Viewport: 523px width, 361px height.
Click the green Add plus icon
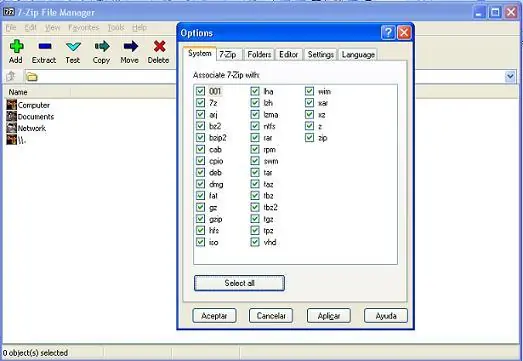click(16, 46)
